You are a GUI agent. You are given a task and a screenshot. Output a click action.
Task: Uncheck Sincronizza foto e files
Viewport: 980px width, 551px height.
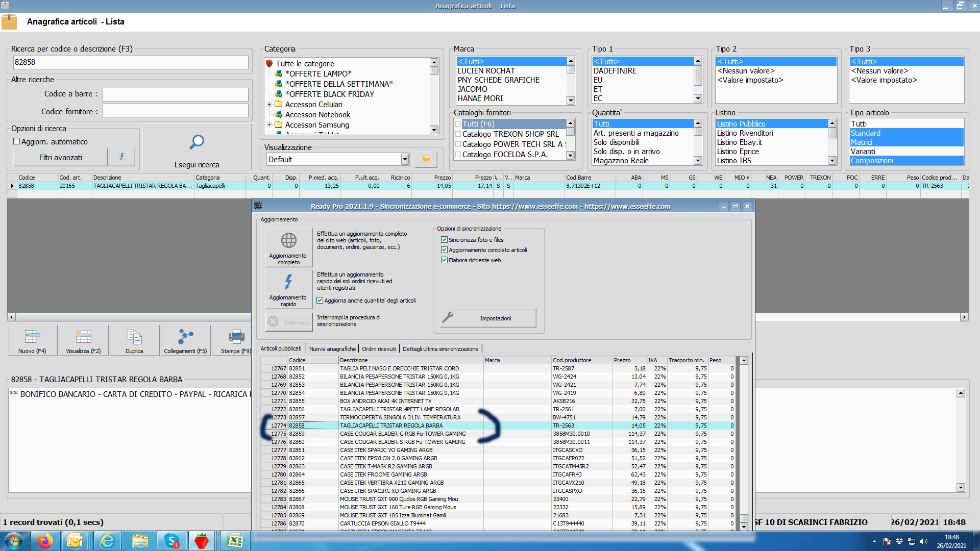point(444,240)
